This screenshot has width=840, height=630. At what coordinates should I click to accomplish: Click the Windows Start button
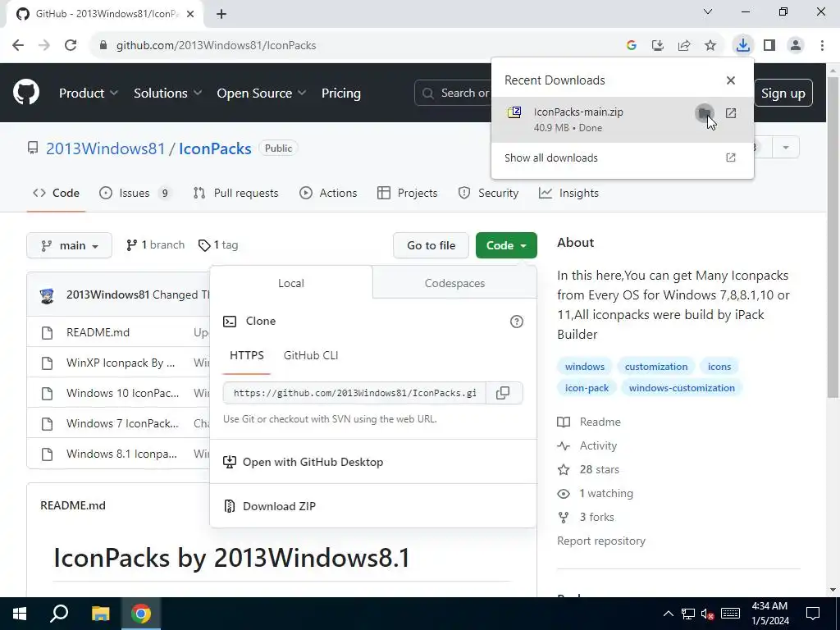(20, 614)
